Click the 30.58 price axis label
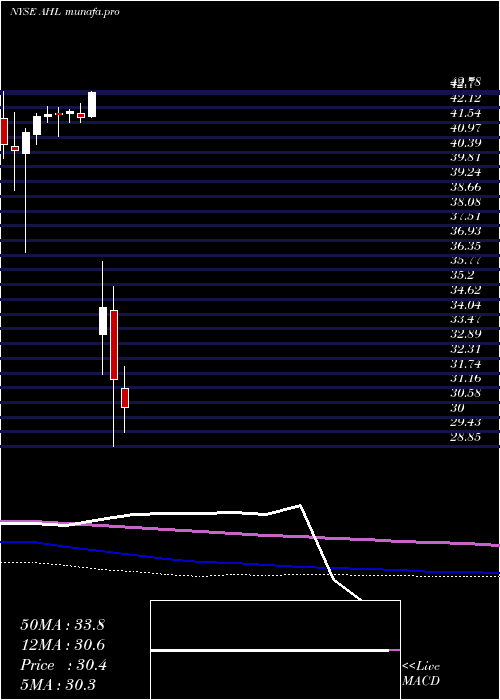The height and width of the screenshot is (700, 500). tap(466, 393)
